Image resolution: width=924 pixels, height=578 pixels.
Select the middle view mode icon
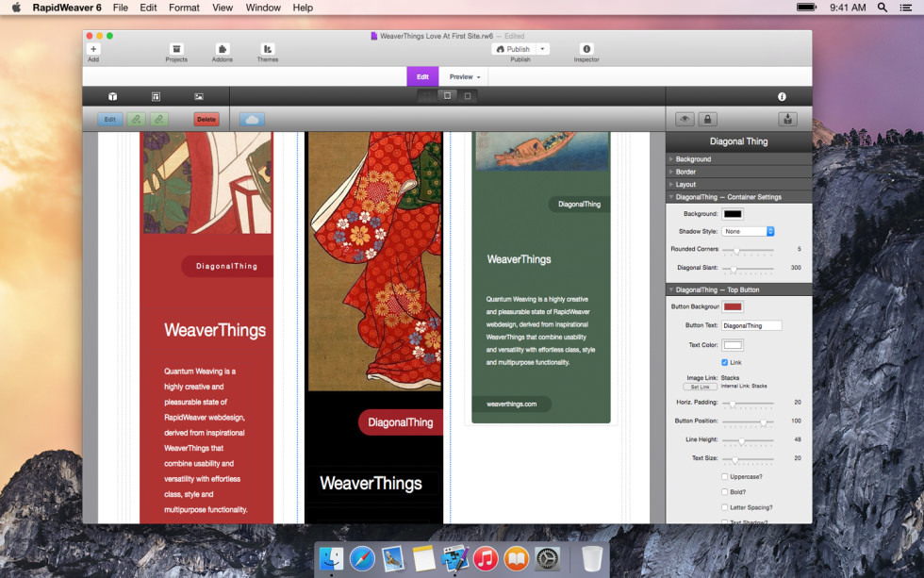(x=447, y=96)
